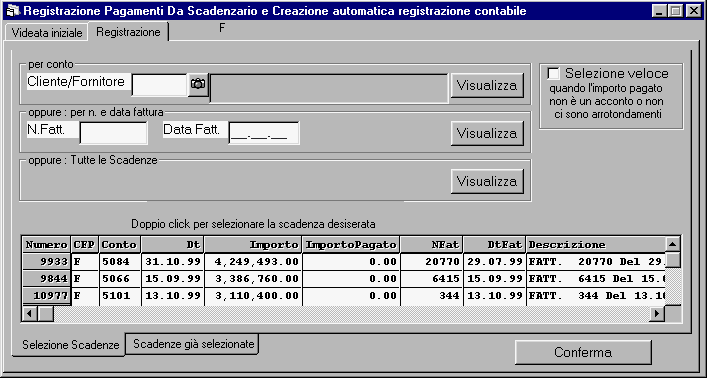Image resolution: width=707 pixels, height=378 pixels.
Task: Click the Conto column header
Action: pos(119,245)
